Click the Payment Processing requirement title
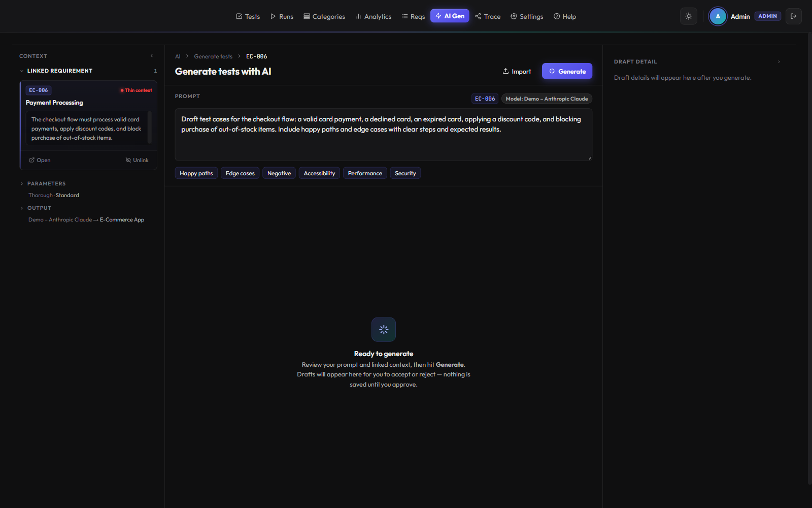Viewport: 812px width, 508px height. click(54, 103)
